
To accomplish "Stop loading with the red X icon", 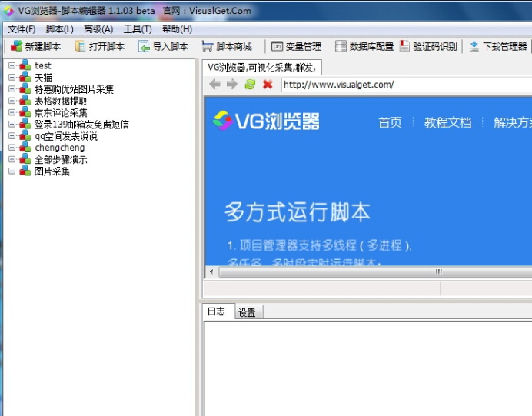I will pyautogui.click(x=268, y=84).
